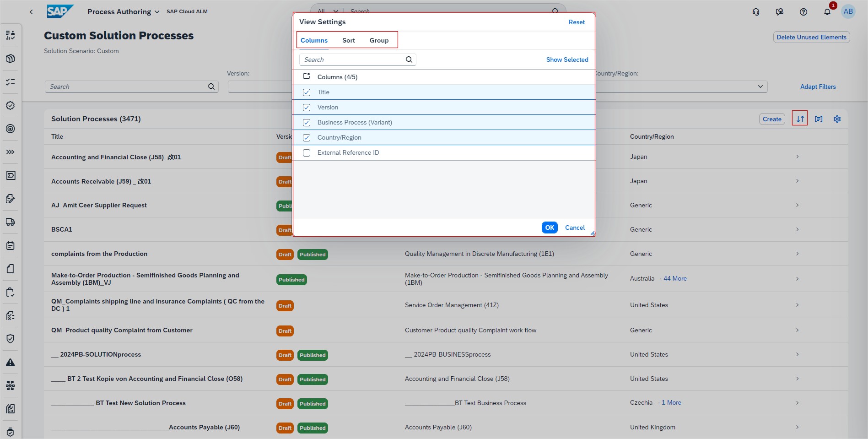The width and height of the screenshot is (868, 439).
Task: Click the Reset link in dialog
Action: pyautogui.click(x=576, y=22)
